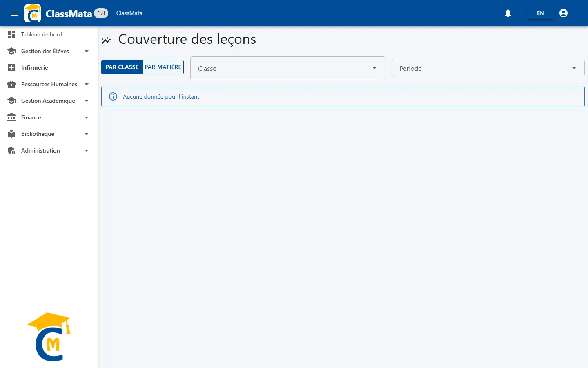Image resolution: width=588 pixels, height=368 pixels.
Task: Expand the Ressources Humaines arrow
Action: click(87, 84)
